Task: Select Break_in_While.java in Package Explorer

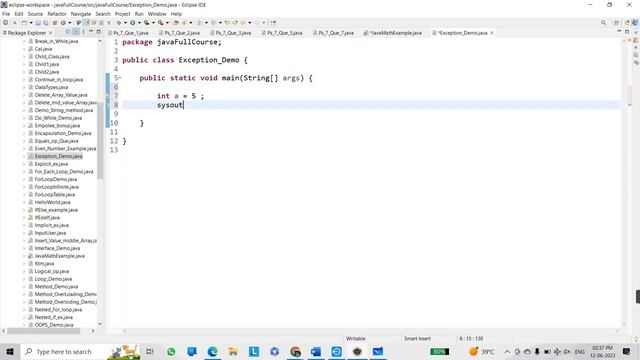Action: (56, 41)
